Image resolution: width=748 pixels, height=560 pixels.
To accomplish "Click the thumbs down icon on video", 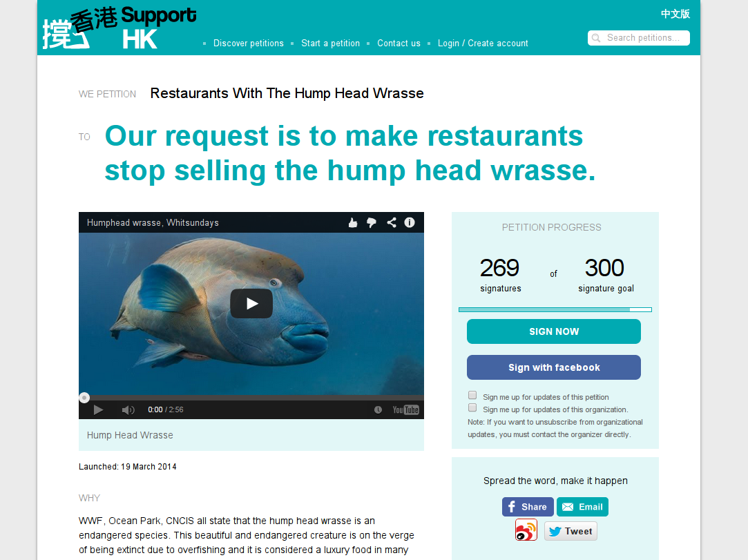I will coord(372,223).
